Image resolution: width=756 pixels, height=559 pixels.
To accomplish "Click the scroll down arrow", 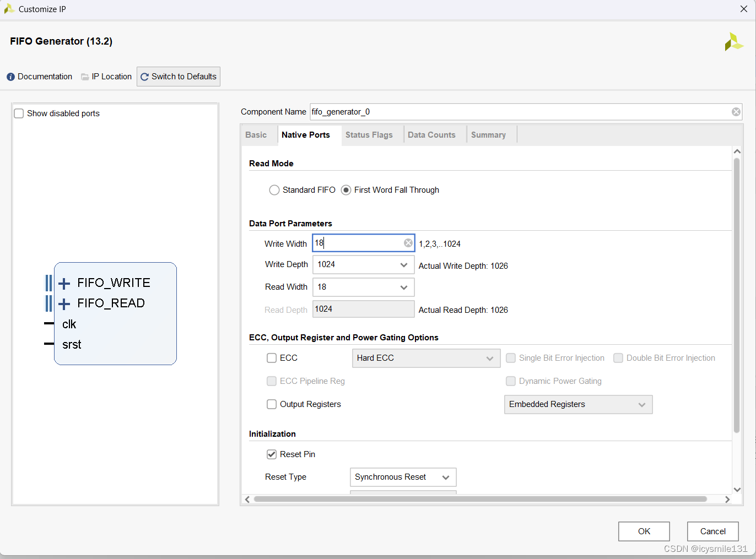I will click(737, 490).
